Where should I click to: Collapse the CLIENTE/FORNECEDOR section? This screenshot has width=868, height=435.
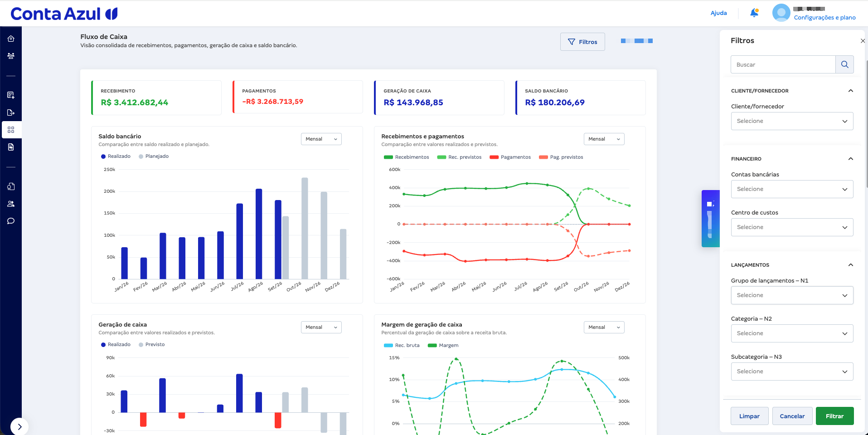point(850,91)
